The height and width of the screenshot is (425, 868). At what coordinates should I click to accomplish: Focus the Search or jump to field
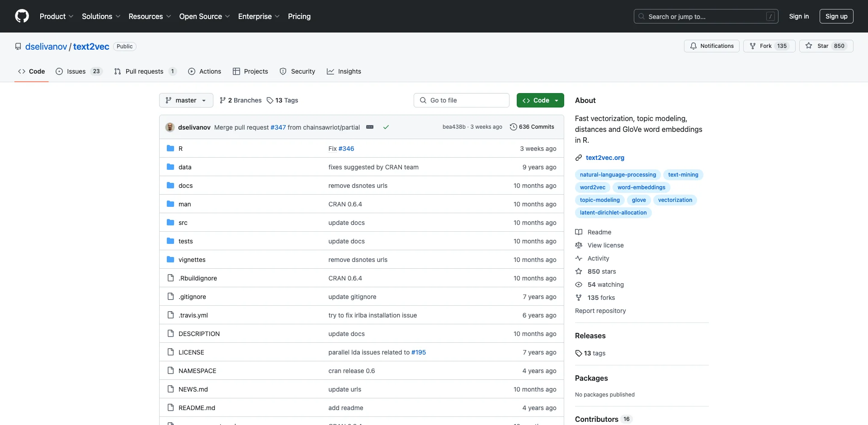click(706, 16)
